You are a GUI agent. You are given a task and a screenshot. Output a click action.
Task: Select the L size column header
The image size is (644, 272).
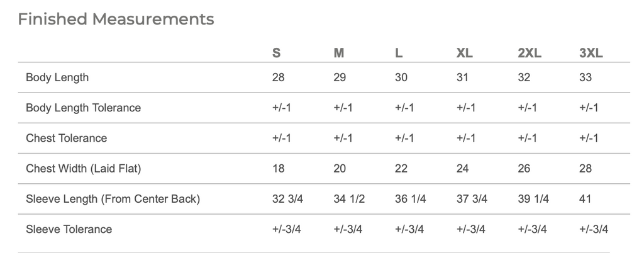(399, 53)
